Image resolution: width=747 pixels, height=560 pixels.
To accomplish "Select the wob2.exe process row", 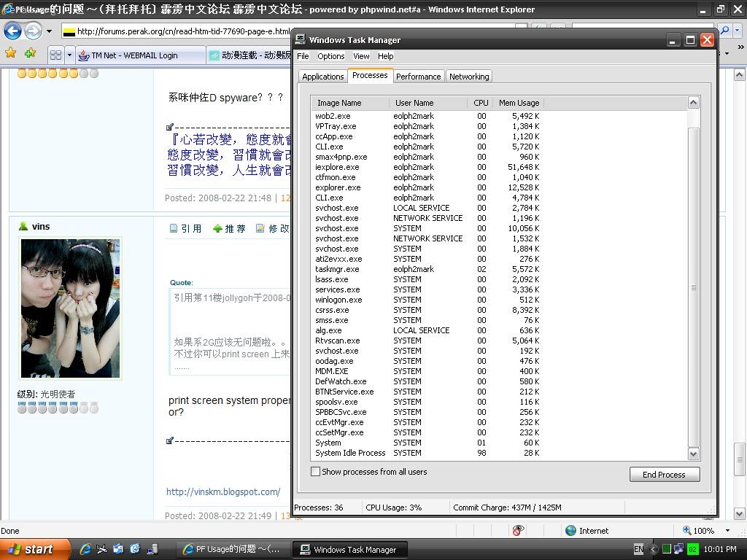I will pyautogui.click(x=427, y=116).
